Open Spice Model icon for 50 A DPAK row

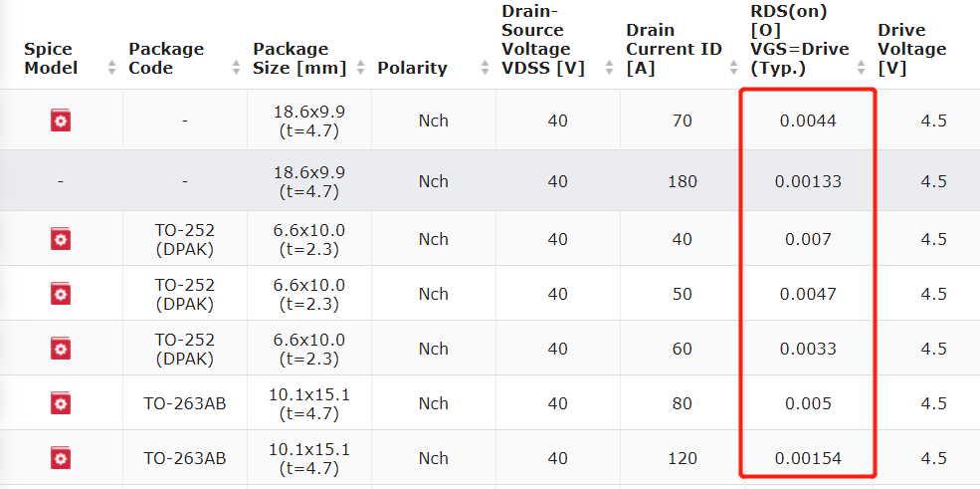[x=61, y=293]
